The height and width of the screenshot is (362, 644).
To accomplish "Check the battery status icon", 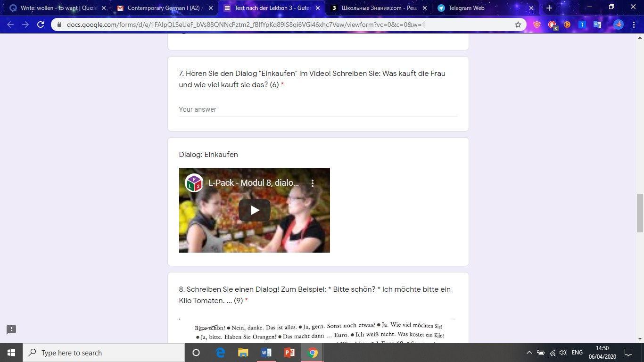I will tap(541, 353).
